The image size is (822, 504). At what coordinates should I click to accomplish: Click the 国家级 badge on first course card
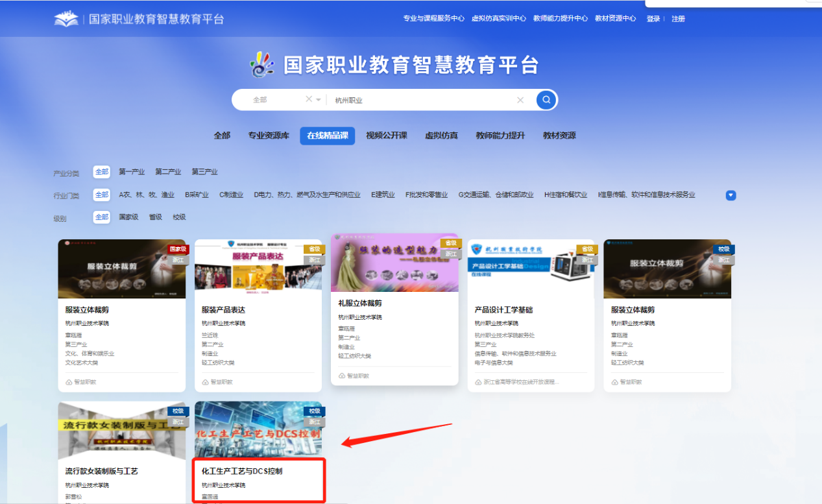point(177,249)
